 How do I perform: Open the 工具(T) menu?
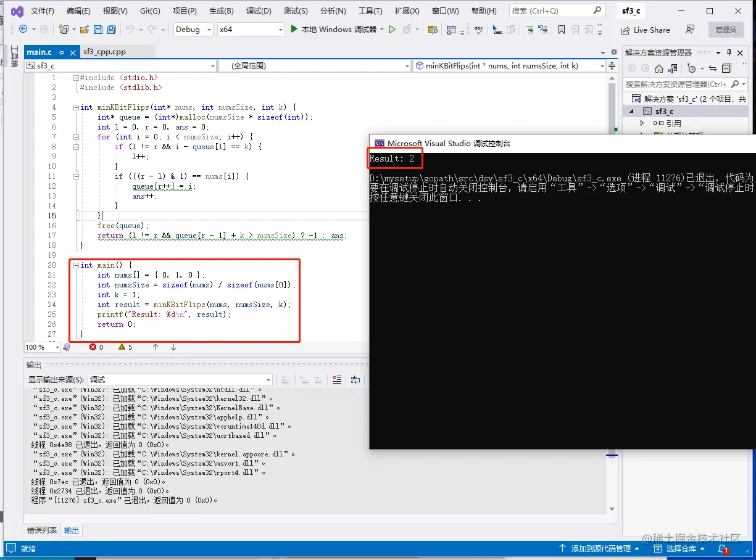pos(370,11)
